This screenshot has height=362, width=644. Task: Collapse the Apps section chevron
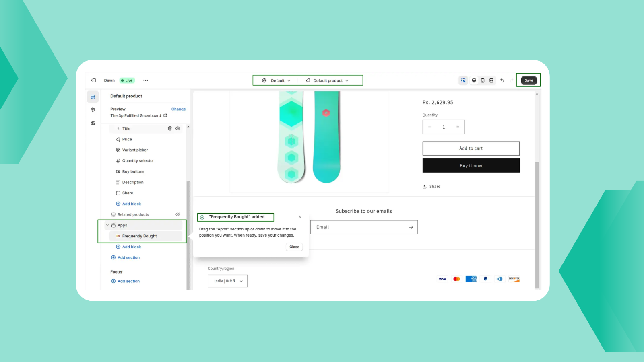click(107, 225)
